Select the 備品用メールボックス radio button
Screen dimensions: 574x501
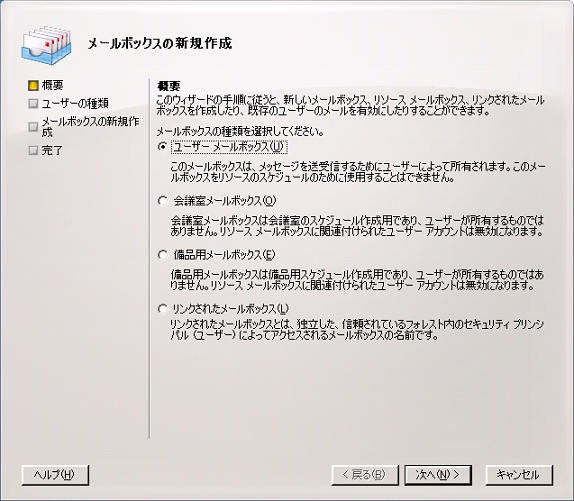click(163, 255)
